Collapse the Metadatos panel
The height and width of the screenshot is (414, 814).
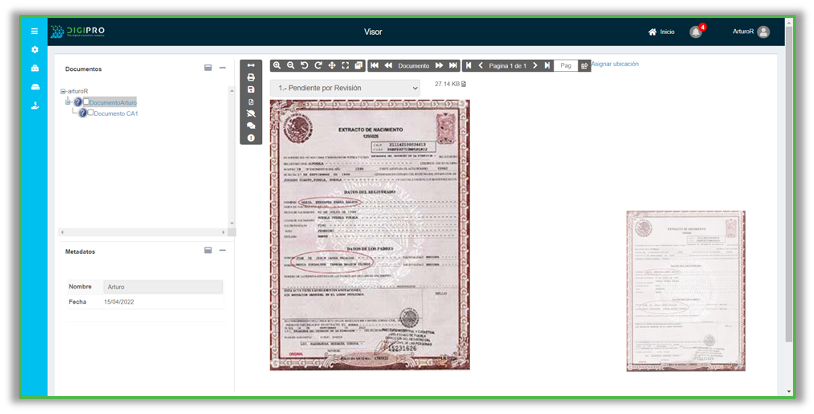(x=222, y=251)
